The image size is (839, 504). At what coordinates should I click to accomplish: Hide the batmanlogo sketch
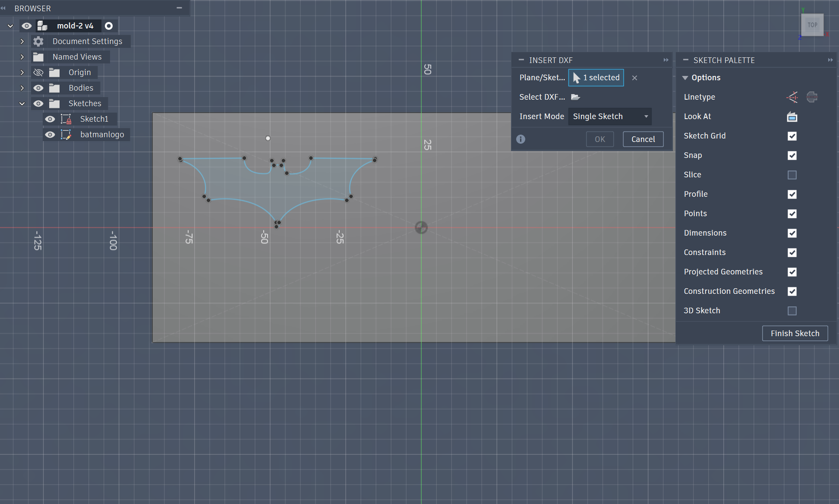coord(50,135)
